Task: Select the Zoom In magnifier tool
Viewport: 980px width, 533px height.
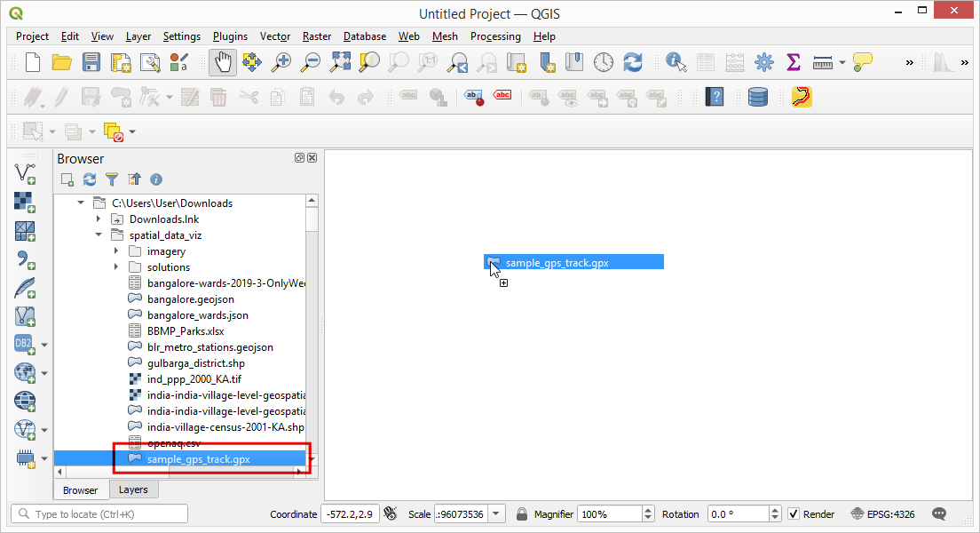Action: 281,62
